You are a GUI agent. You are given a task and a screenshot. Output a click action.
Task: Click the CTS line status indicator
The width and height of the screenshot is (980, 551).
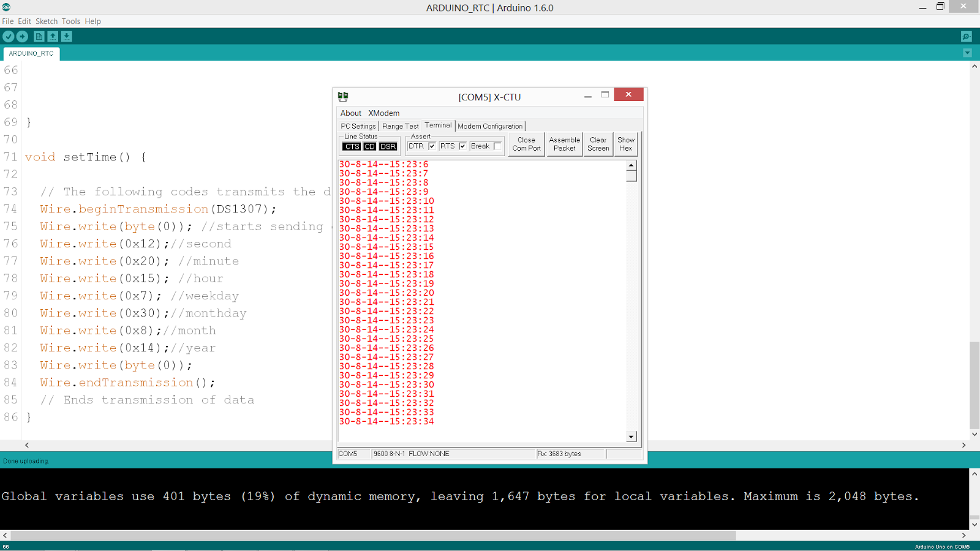(x=352, y=146)
